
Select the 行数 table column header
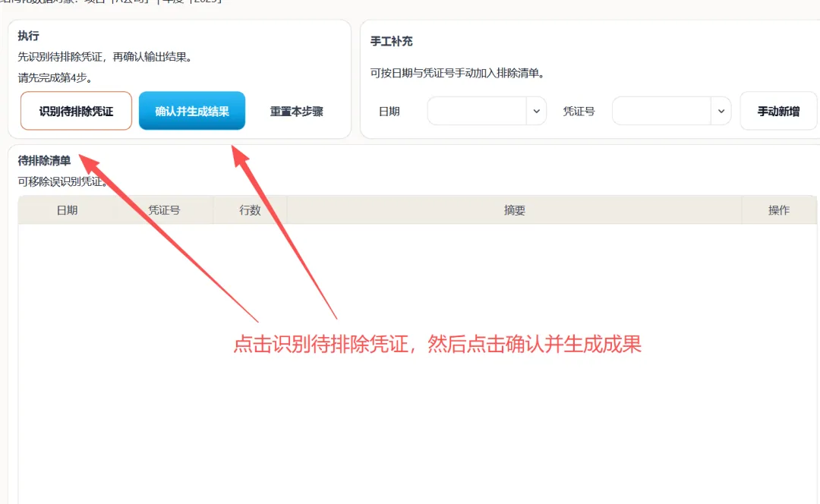250,210
